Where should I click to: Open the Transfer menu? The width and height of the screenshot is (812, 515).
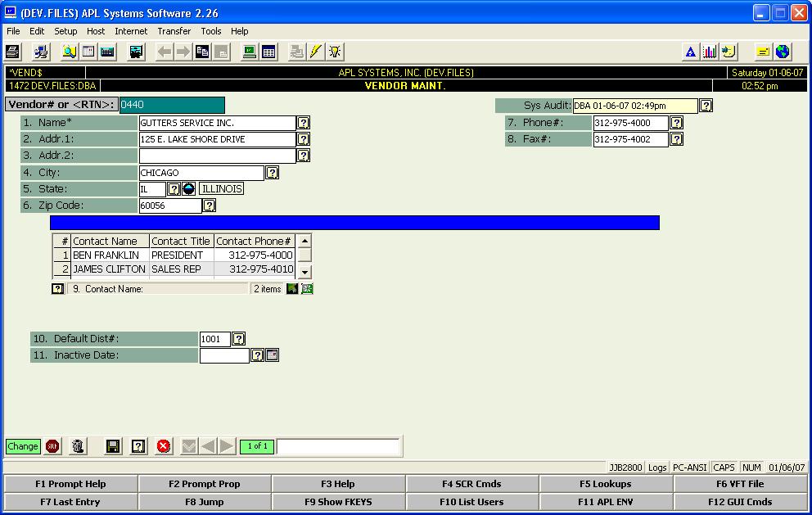[174, 31]
